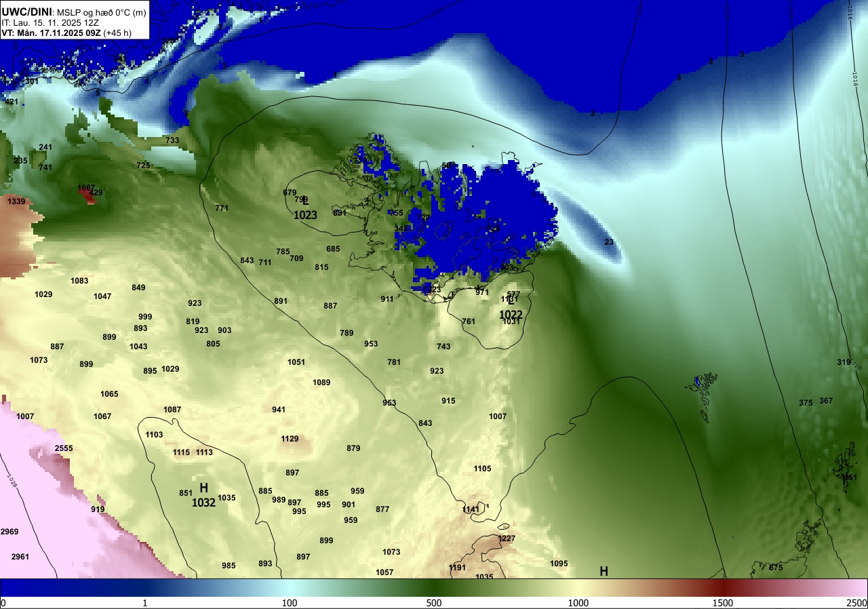Screen dimensions: 868x609
Task: Click the height value 675
Action: pos(776,568)
